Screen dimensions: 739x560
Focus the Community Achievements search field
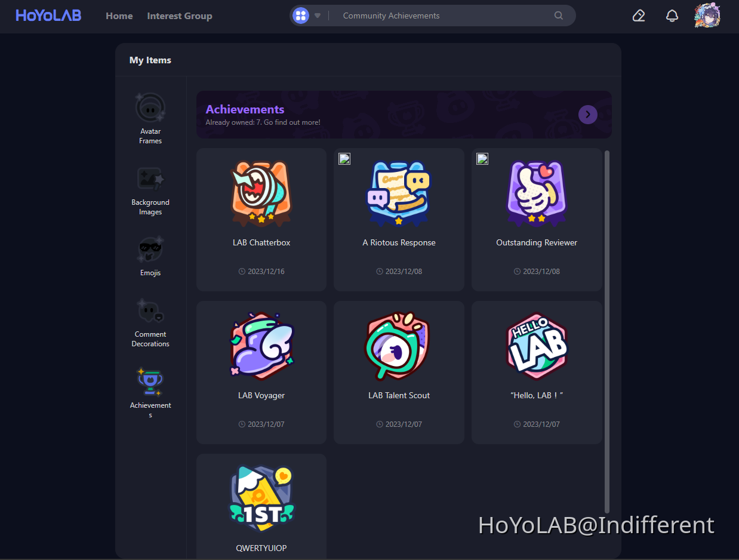(x=442, y=16)
